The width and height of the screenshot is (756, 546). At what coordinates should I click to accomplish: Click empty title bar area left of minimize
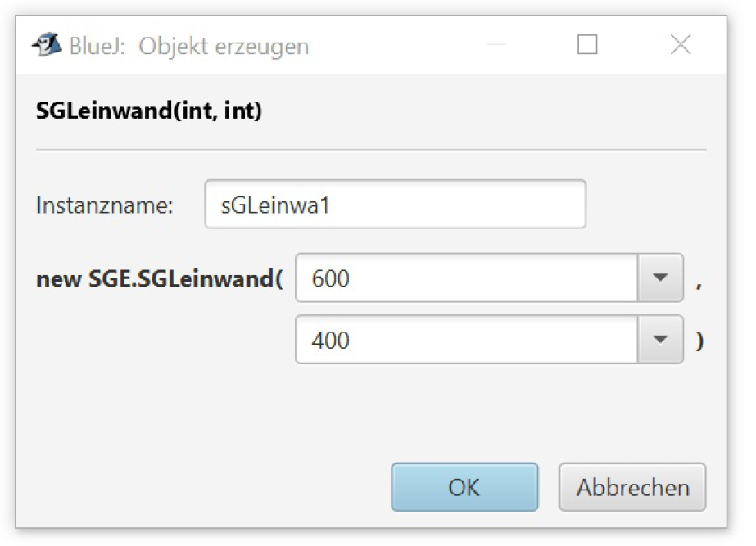pos(396,44)
